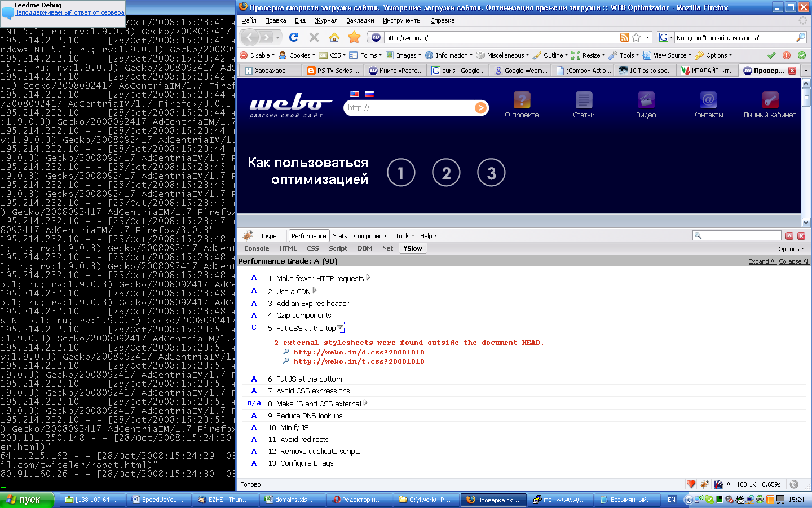Click the Личный кабинет key icon
Viewport: 812px width, 508px height.
770,100
